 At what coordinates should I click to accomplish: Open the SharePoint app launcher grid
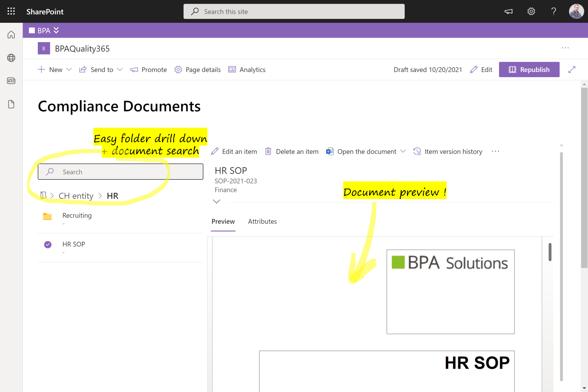coord(11,11)
